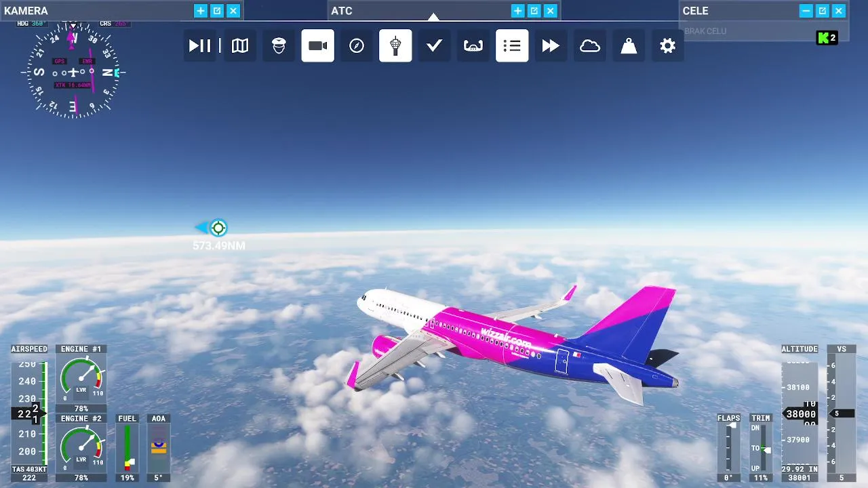Click the fast-forward travel icon
This screenshot has height=488, width=868.
pyautogui.click(x=551, y=45)
